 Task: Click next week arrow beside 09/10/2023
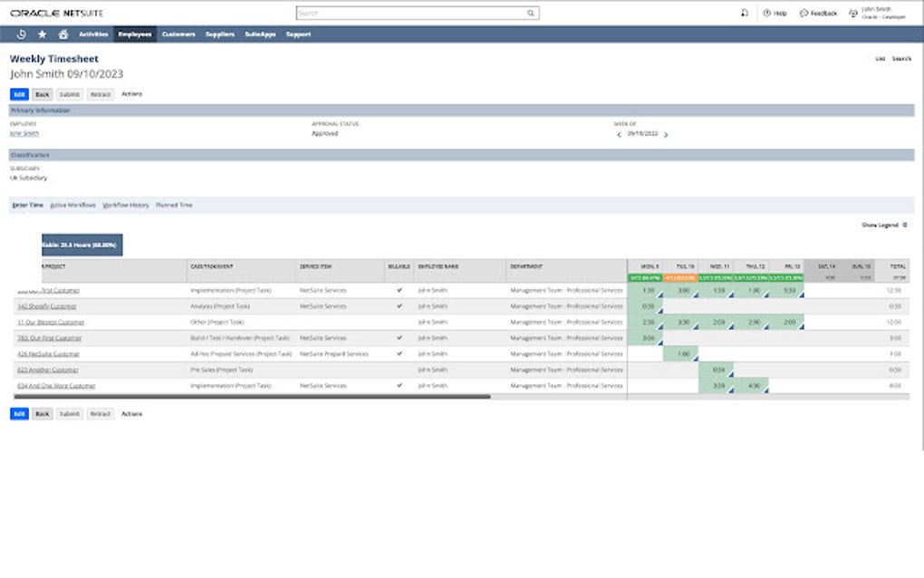666,132
